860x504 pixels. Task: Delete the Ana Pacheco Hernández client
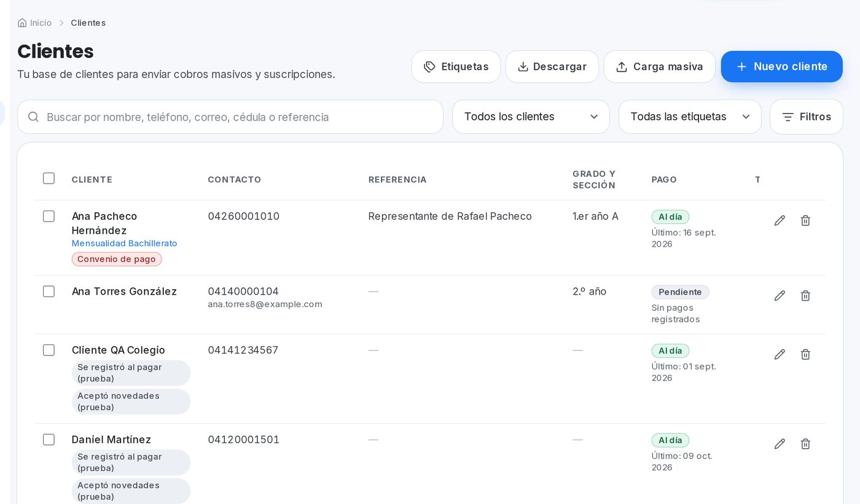click(805, 220)
